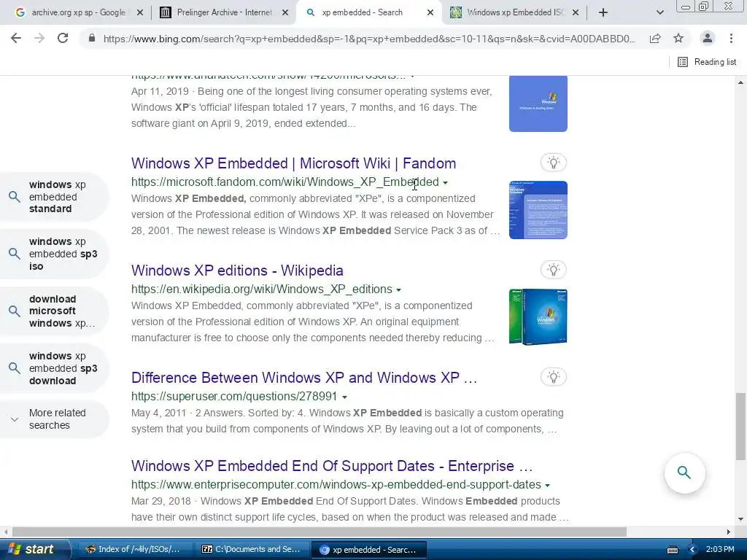Expand superuser.com URL dropdown arrow
This screenshot has width=747, height=560.
pyautogui.click(x=344, y=397)
